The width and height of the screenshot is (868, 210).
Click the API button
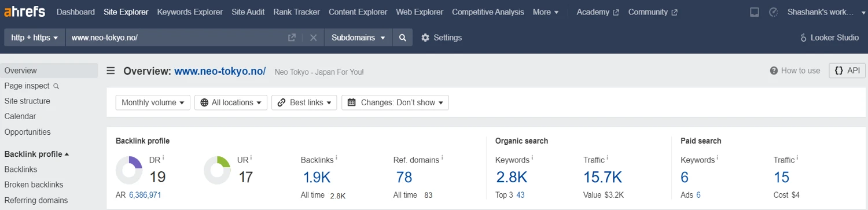click(847, 71)
